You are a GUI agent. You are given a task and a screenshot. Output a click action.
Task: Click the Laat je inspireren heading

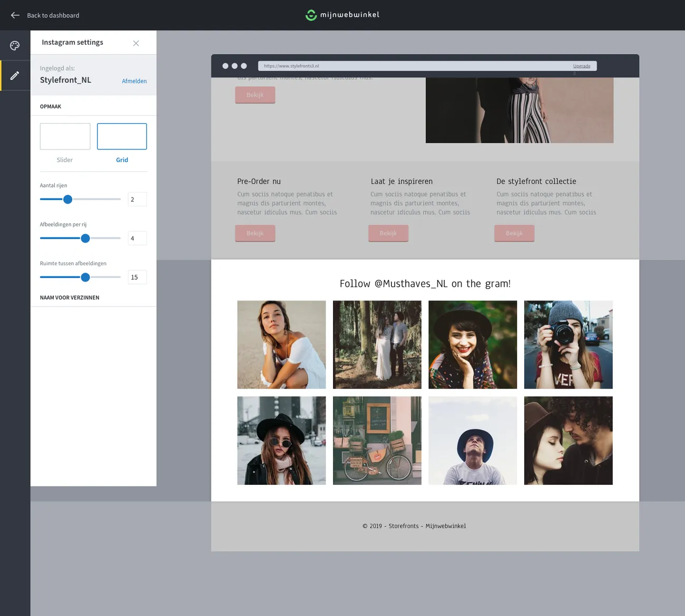coord(402,181)
